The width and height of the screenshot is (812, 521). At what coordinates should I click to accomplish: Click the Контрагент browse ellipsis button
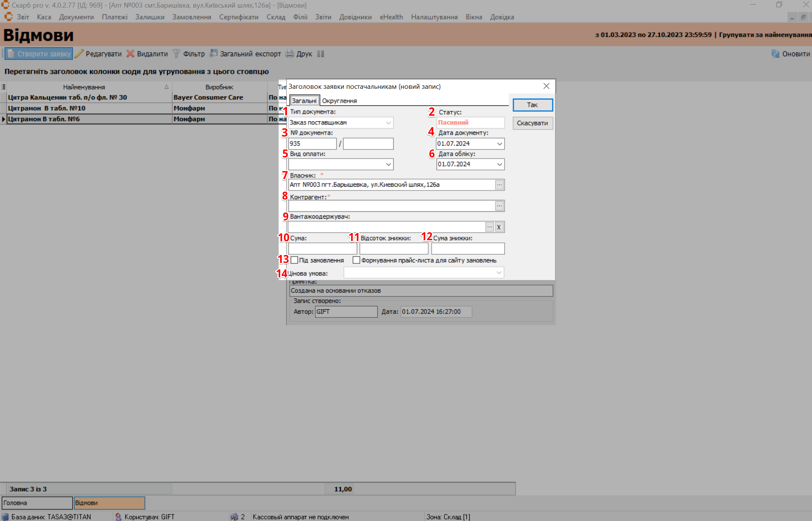499,206
